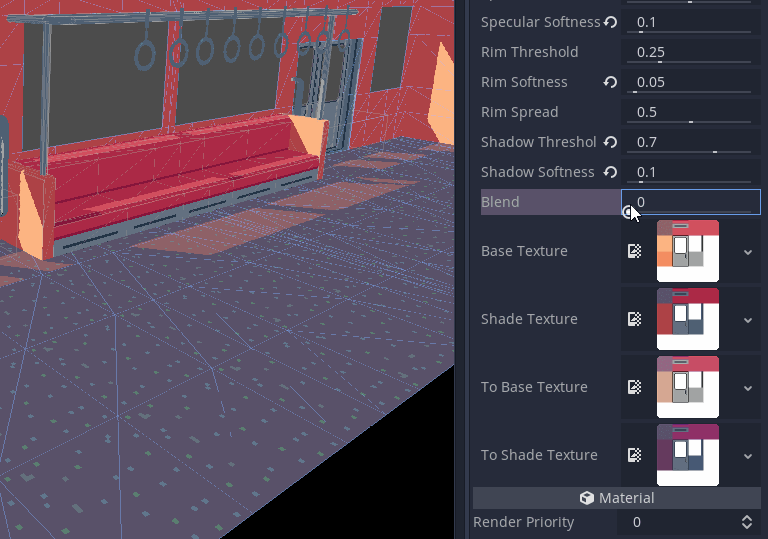Click Base Texture resource edit icon
This screenshot has height=539, width=768.
click(x=634, y=251)
